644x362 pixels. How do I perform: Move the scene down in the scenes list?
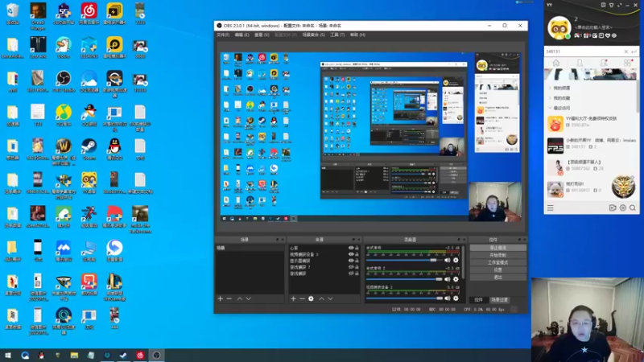point(249,298)
